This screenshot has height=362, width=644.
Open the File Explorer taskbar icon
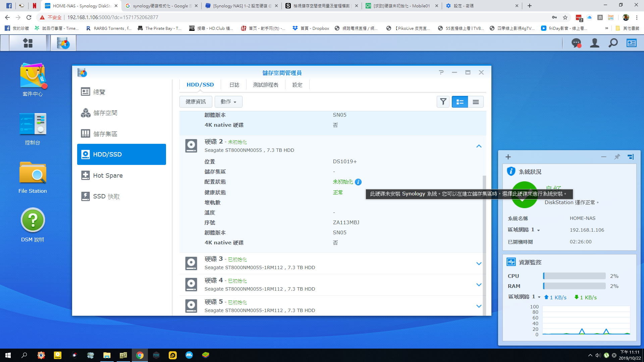pos(107,355)
